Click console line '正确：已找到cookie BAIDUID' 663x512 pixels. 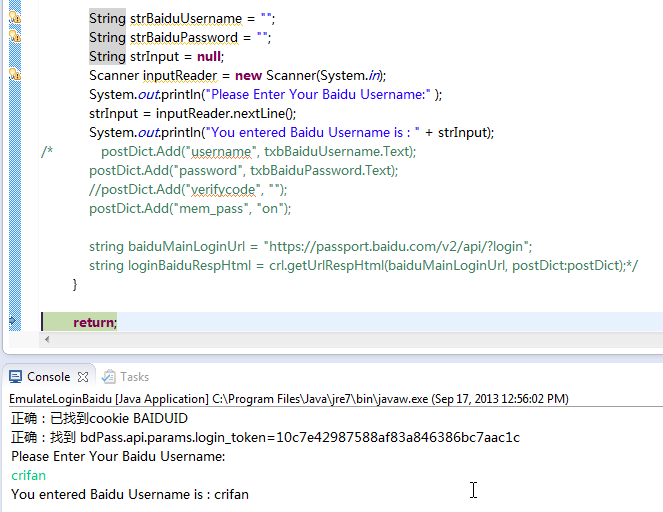(x=99, y=418)
